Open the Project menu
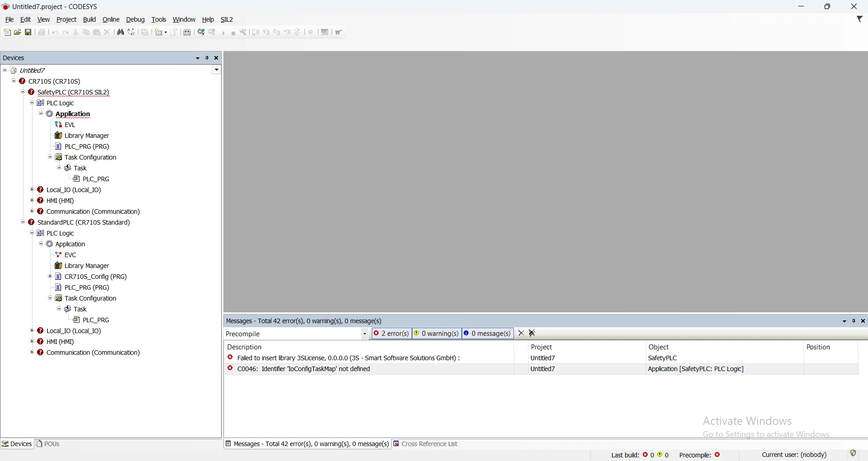This screenshot has width=868, height=461. tap(66, 19)
